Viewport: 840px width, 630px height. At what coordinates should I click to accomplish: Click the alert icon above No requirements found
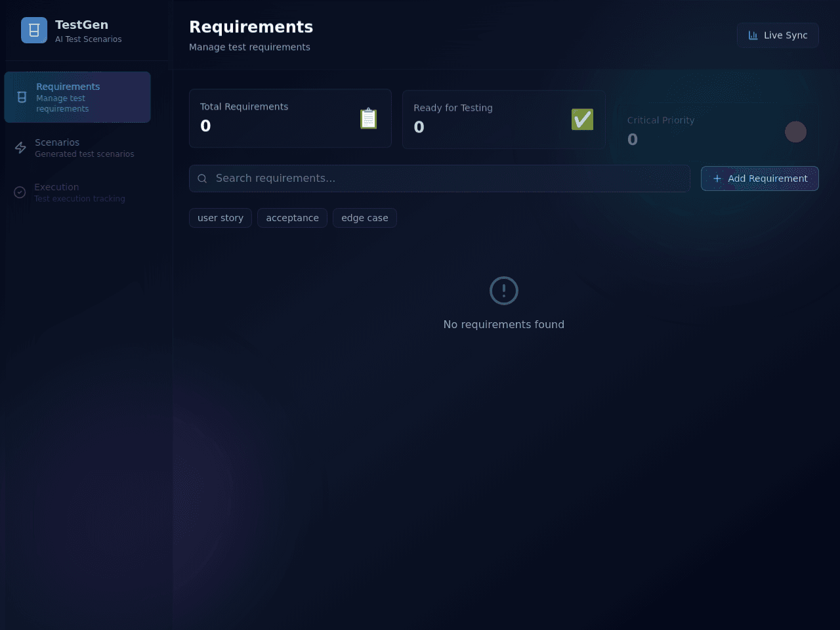pyautogui.click(x=504, y=291)
